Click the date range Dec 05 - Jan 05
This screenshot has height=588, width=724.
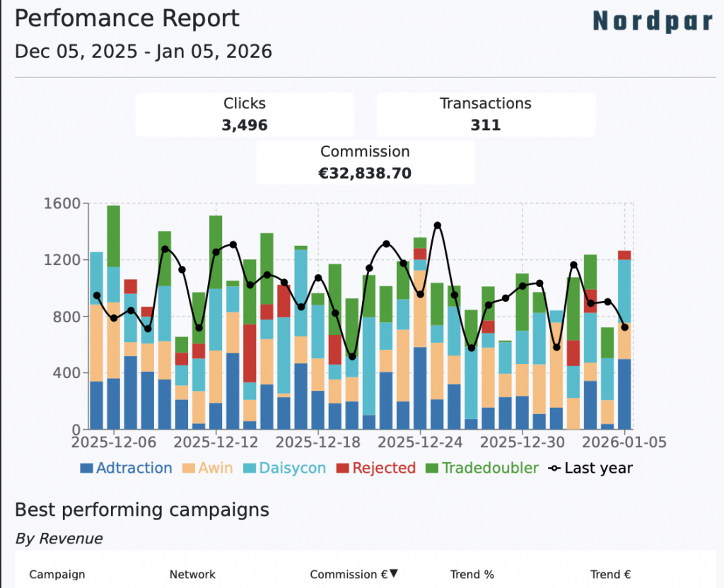coord(144,52)
